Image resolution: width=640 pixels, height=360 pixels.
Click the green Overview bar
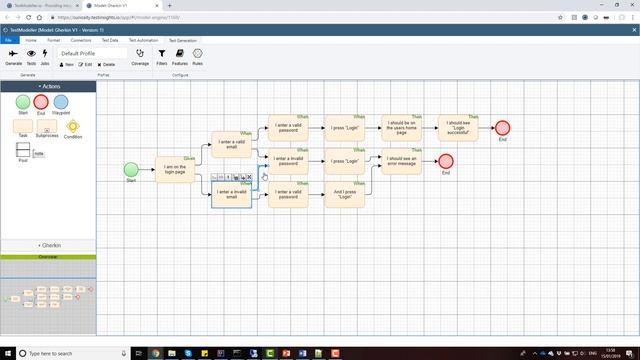[49, 257]
